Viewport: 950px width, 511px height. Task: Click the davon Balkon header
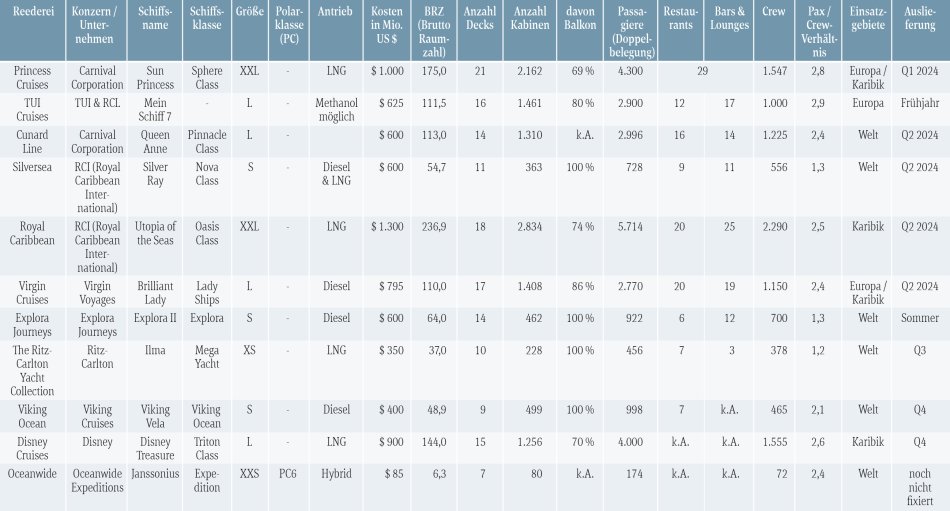coord(580,18)
